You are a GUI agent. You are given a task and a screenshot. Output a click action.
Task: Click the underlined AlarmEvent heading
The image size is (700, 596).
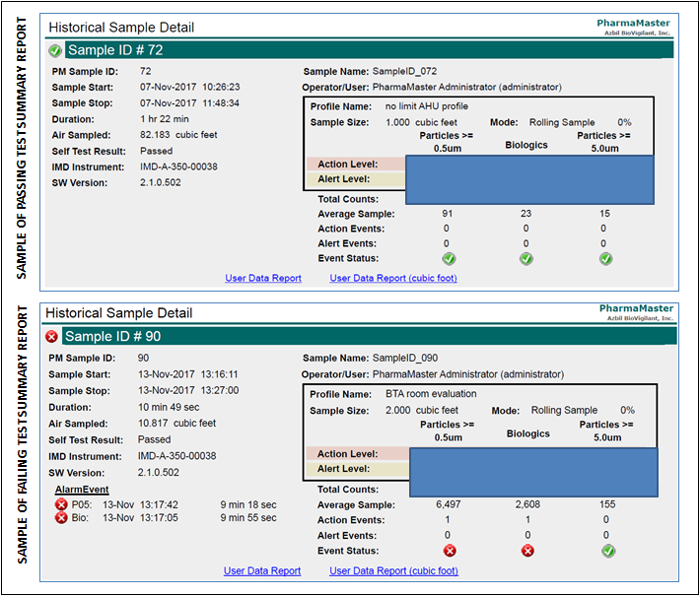coord(82,489)
